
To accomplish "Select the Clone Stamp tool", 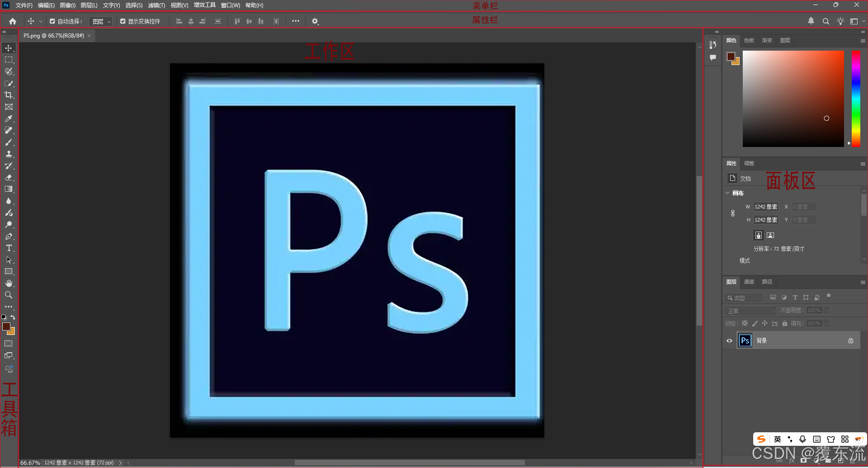I will [9, 154].
